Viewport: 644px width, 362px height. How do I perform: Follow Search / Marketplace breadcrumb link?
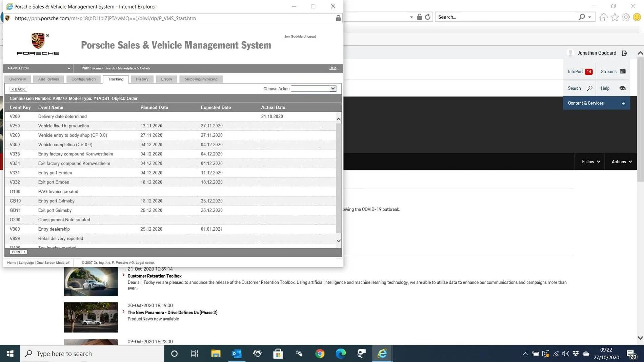tap(120, 68)
